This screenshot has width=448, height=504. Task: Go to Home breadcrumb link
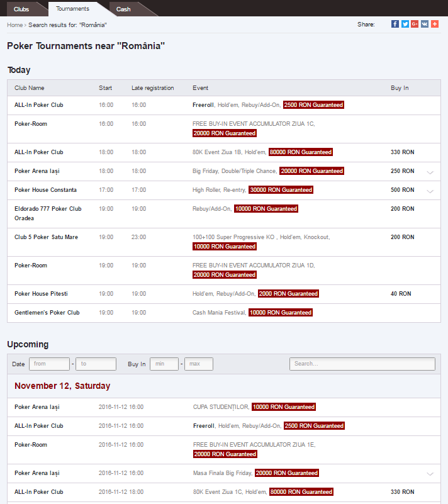point(14,25)
